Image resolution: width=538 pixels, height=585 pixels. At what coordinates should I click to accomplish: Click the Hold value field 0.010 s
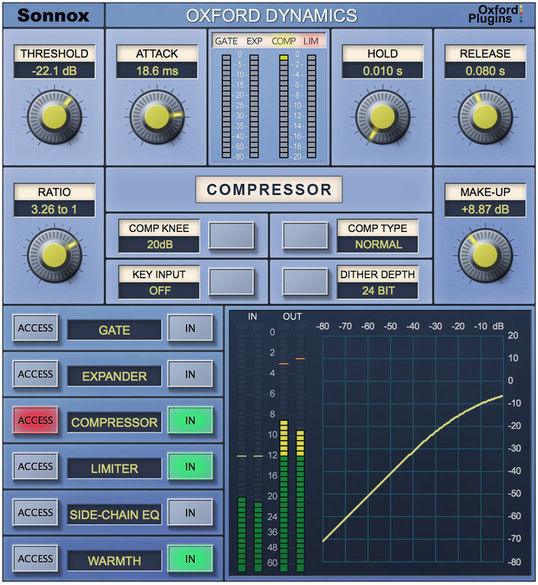[382, 71]
